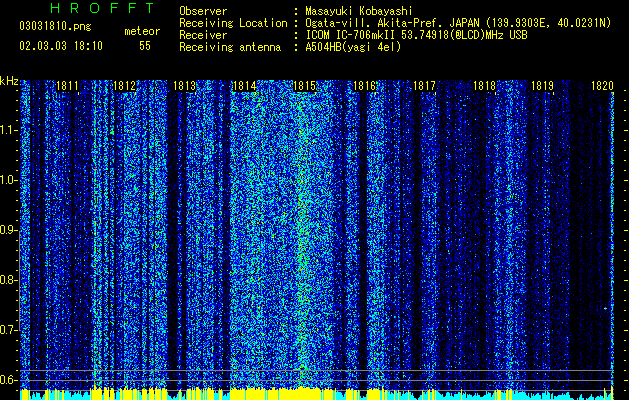The height and width of the screenshot is (400, 629).
Task: Click the 1820 time marker
Action: [602, 86]
